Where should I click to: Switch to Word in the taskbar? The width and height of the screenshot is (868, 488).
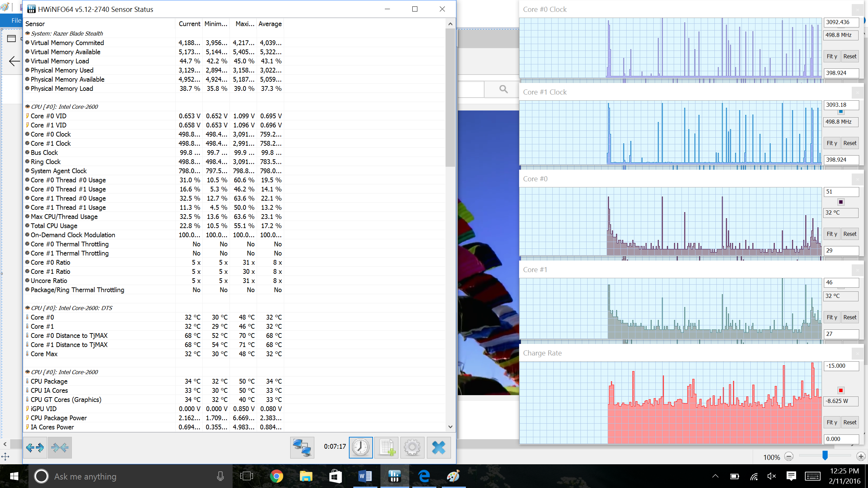tap(365, 476)
